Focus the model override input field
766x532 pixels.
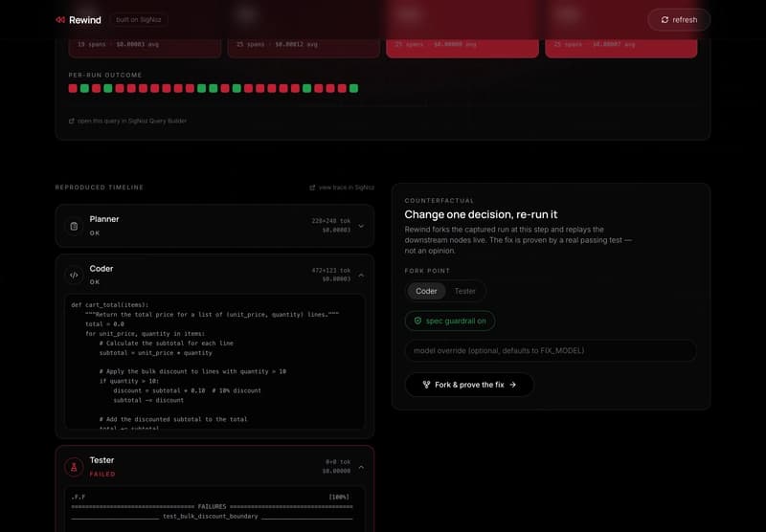click(x=551, y=350)
